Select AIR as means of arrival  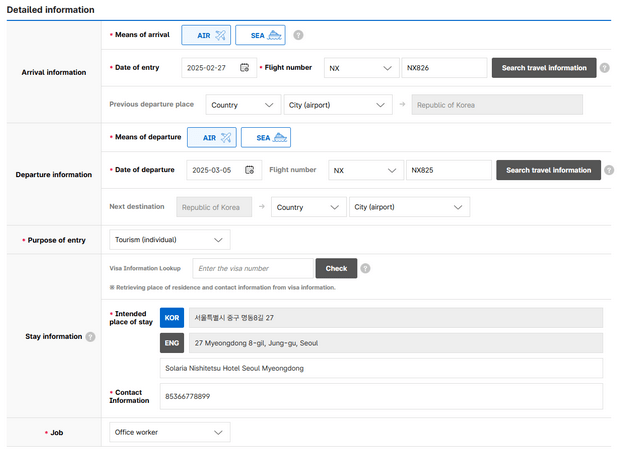[x=206, y=36]
